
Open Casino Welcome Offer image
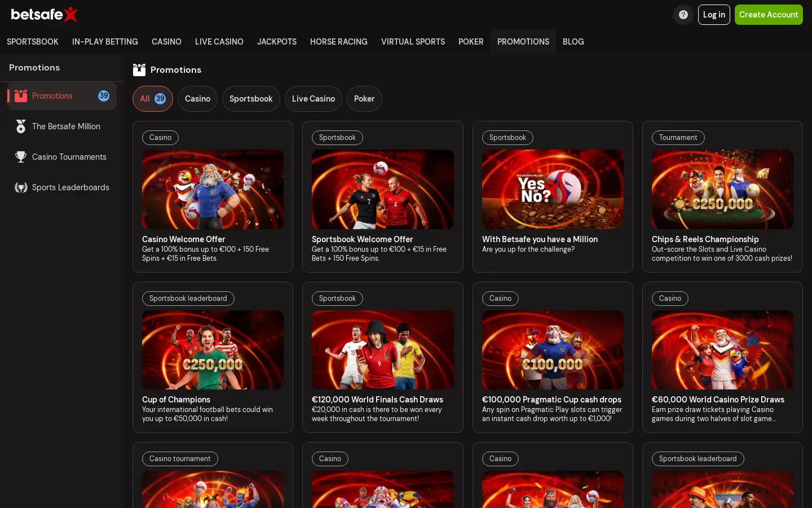click(x=213, y=189)
